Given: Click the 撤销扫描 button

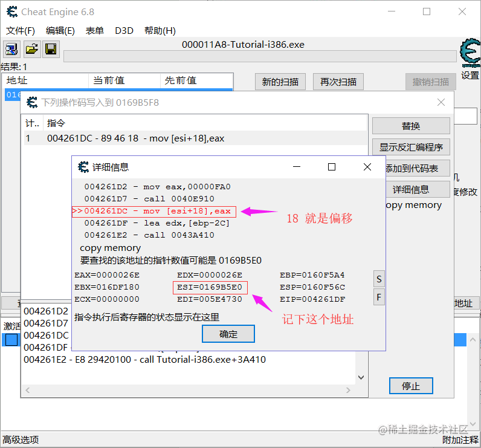Looking at the screenshot, I should tap(431, 82).
